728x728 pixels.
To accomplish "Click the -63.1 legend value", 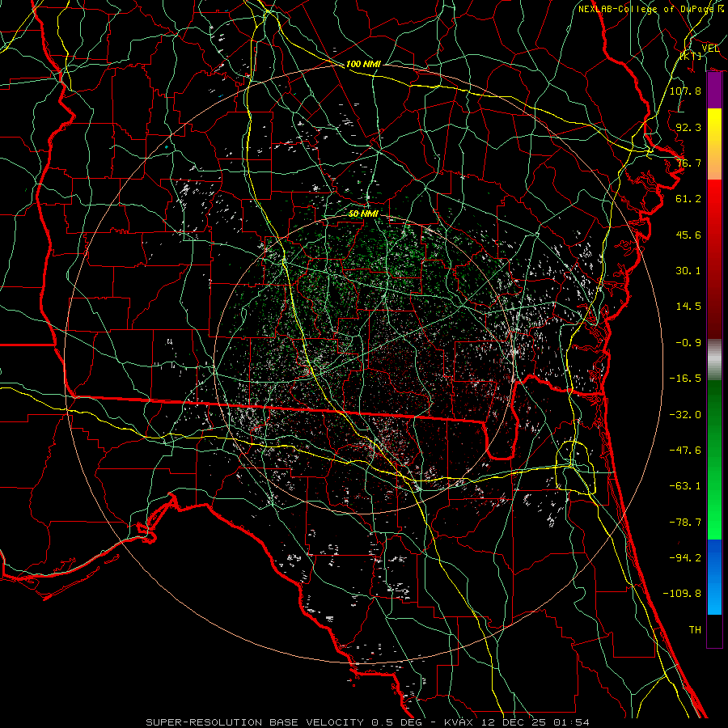I will [x=685, y=486].
